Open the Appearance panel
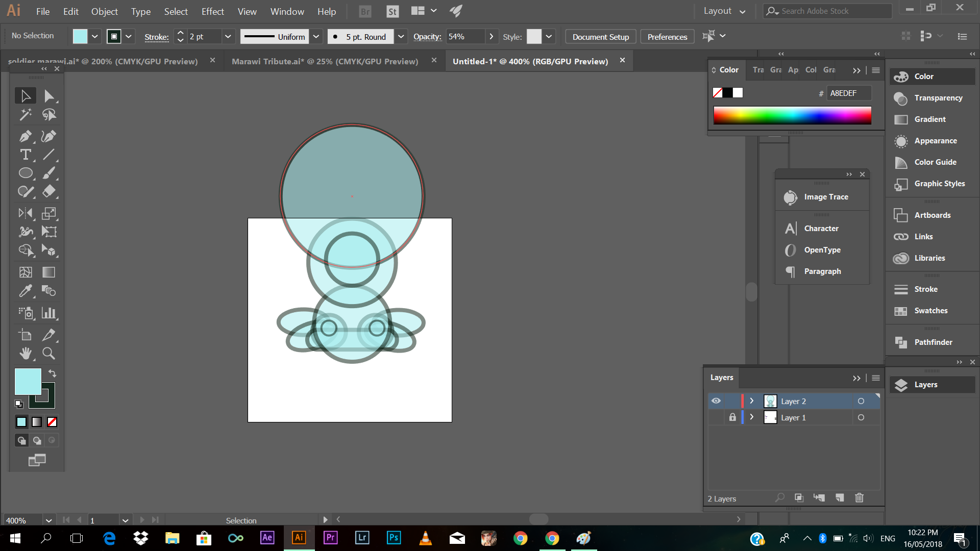 [x=933, y=140]
